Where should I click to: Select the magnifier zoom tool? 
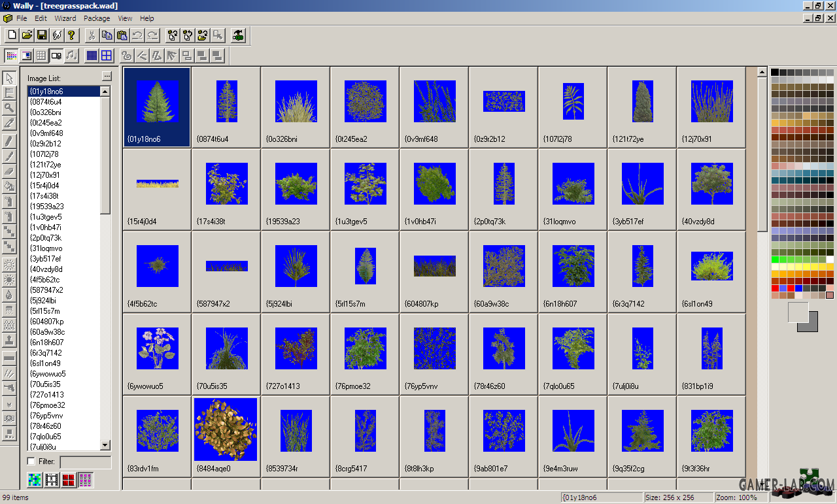click(x=10, y=108)
